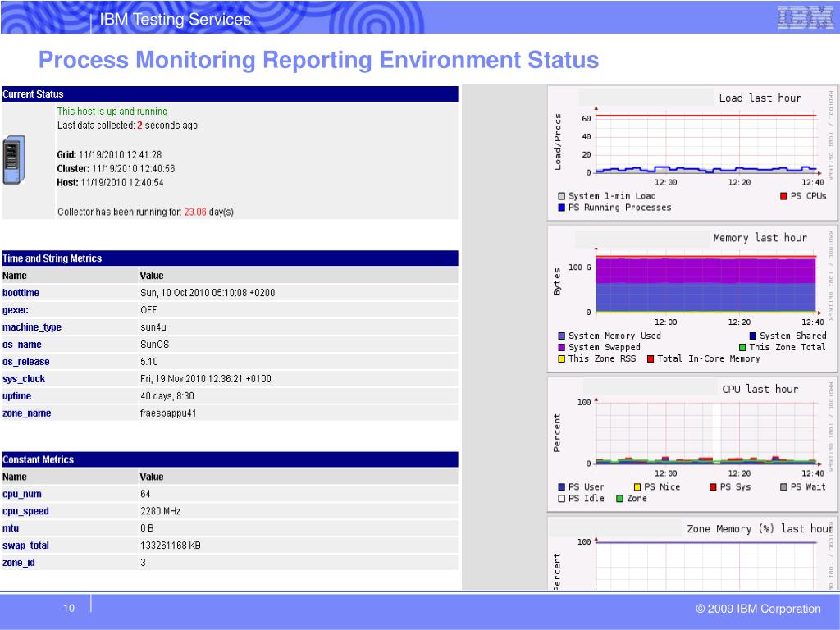
Task: Click the purple System Swapped legend square
Action: pos(562,347)
